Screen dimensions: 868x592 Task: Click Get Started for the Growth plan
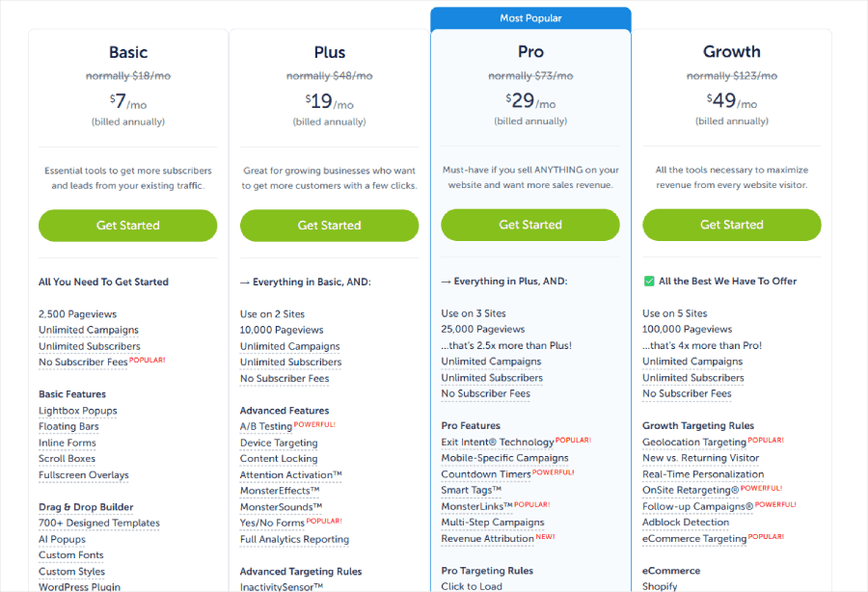click(x=731, y=225)
